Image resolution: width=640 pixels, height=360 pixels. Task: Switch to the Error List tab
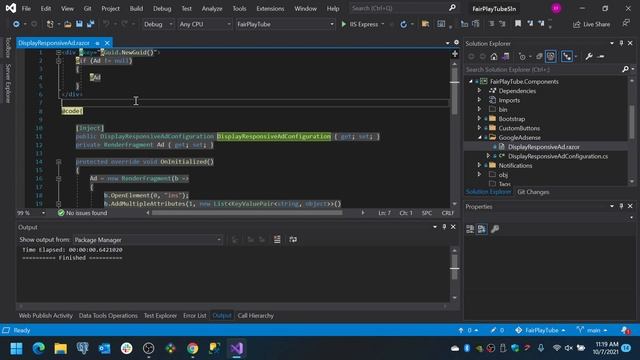195,316
